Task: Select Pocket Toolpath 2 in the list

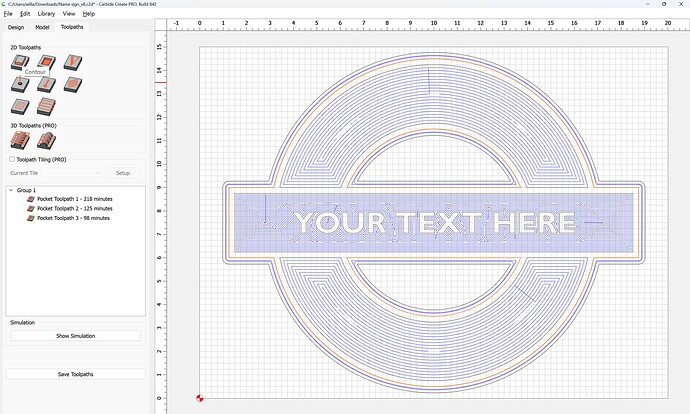Action: pos(74,208)
